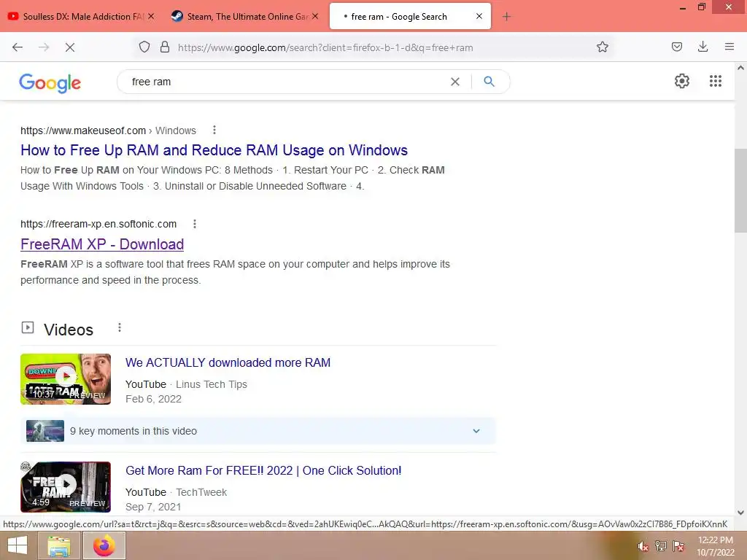Click the forward navigation arrow
The width and height of the screenshot is (747, 560).
pos(44,47)
